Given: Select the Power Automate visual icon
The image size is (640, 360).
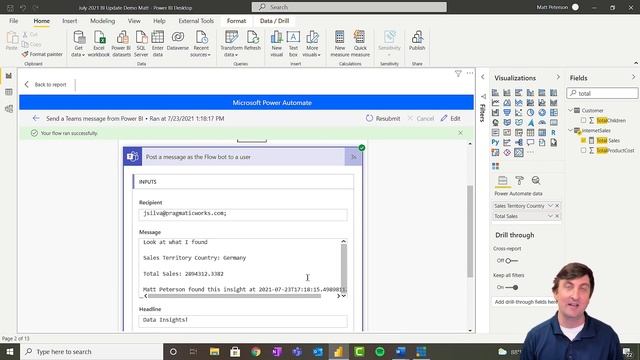Looking at the screenshot, I should 519,152.
